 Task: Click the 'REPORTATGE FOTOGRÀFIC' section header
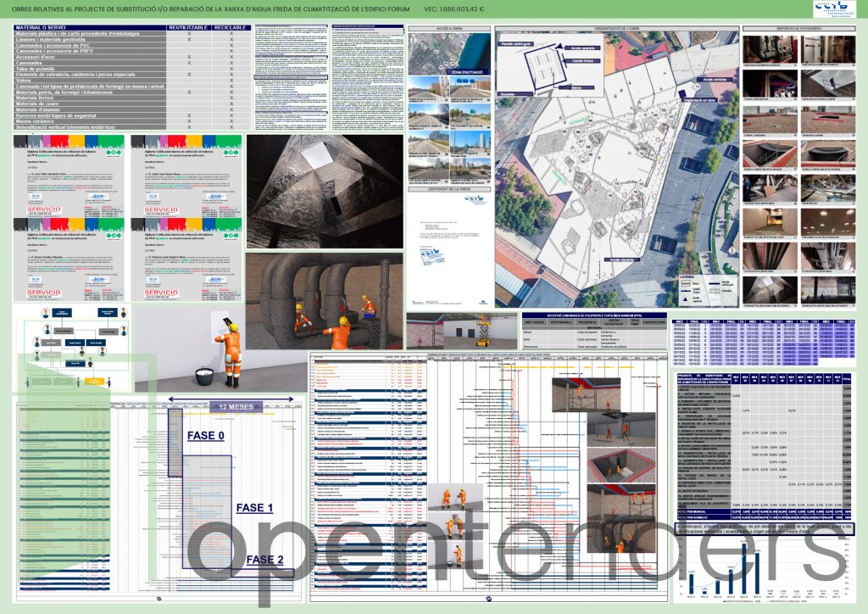[798, 28]
